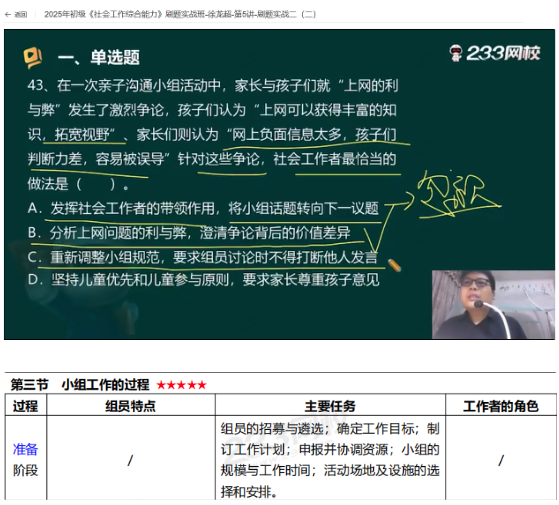
Task: Select answer option B 分析上网问题的利与弊
Action: pyautogui.click(x=189, y=233)
